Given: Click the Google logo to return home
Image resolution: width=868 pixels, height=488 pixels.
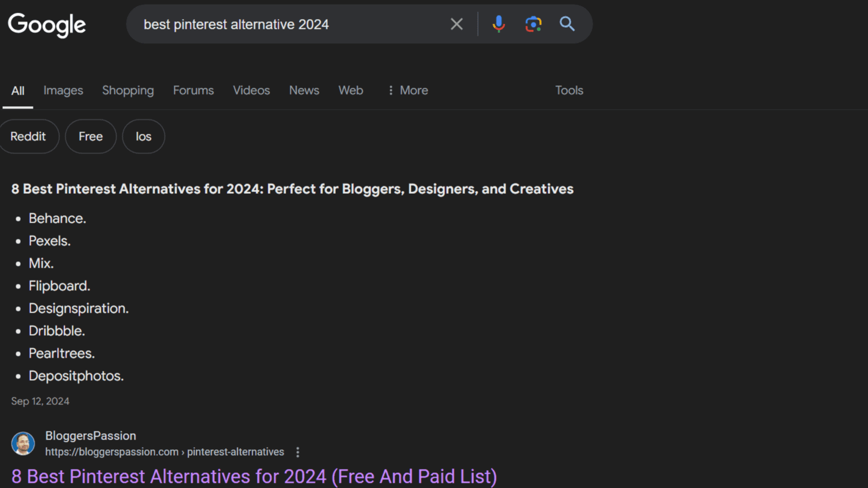Looking at the screenshot, I should [46, 24].
